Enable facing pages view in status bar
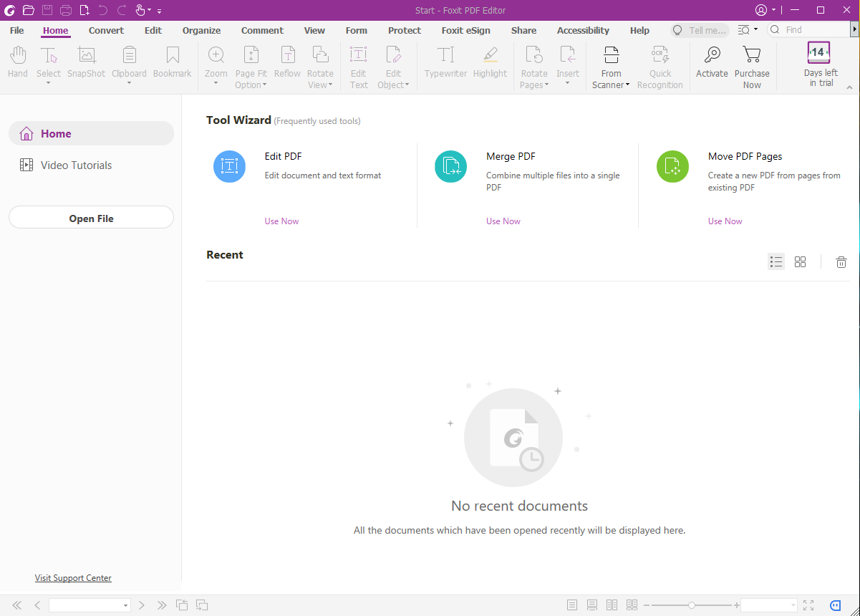 coord(612,605)
